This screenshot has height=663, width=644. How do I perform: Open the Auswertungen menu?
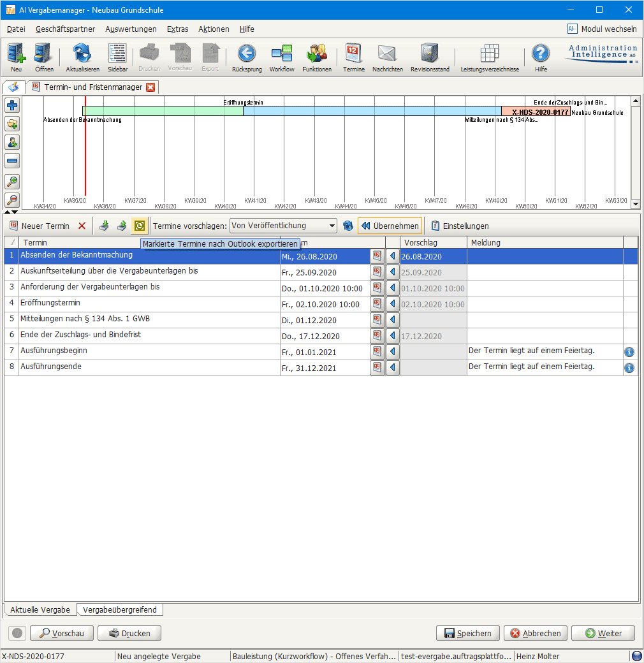[x=131, y=29]
